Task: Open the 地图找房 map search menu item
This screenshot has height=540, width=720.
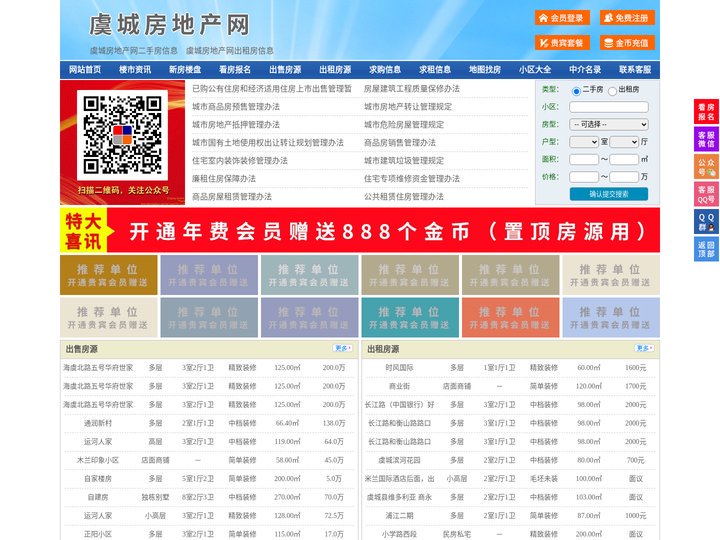Action: coord(485,70)
